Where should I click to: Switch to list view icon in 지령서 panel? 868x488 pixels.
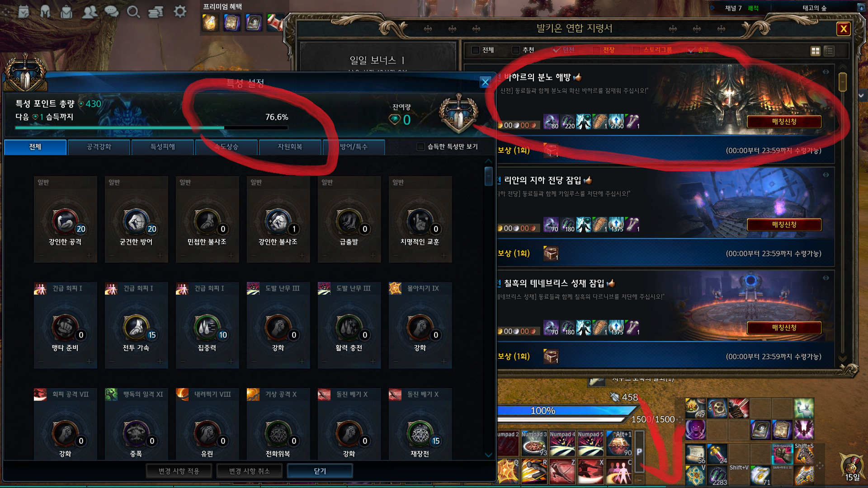coord(829,51)
